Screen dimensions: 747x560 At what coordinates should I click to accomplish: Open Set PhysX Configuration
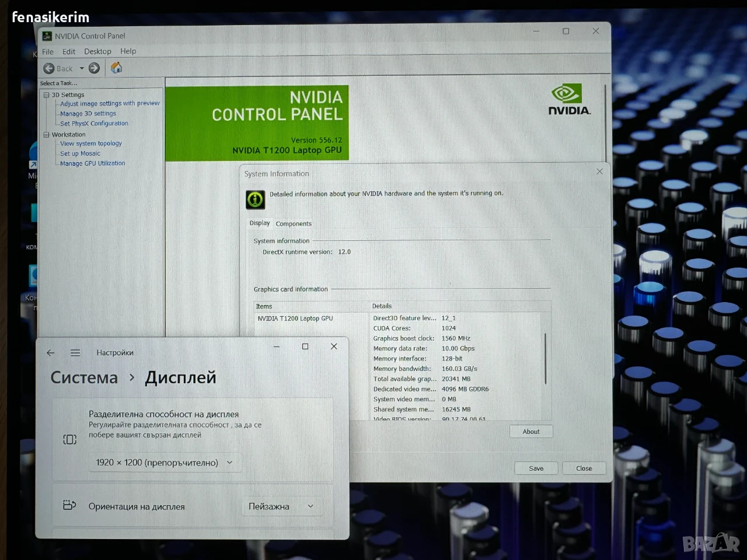click(x=94, y=124)
